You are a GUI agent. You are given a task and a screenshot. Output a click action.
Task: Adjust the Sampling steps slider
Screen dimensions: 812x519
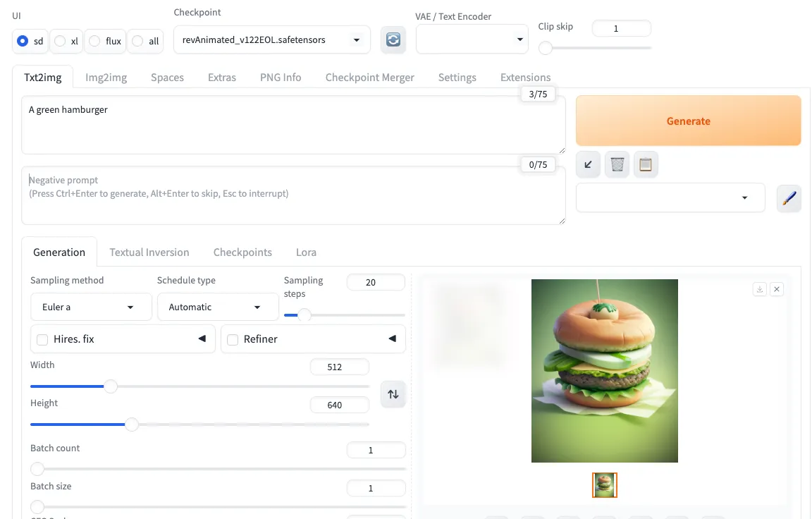click(345, 315)
